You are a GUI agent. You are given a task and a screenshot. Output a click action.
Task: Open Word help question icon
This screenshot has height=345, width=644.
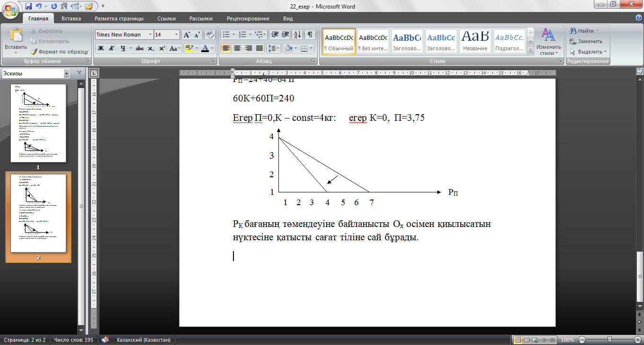639,18
